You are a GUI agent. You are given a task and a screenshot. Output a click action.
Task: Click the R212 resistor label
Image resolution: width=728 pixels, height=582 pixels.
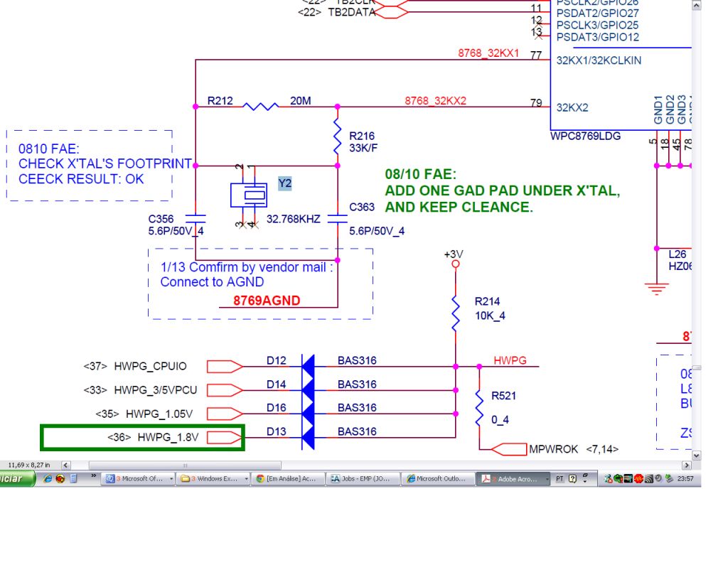[220, 101]
